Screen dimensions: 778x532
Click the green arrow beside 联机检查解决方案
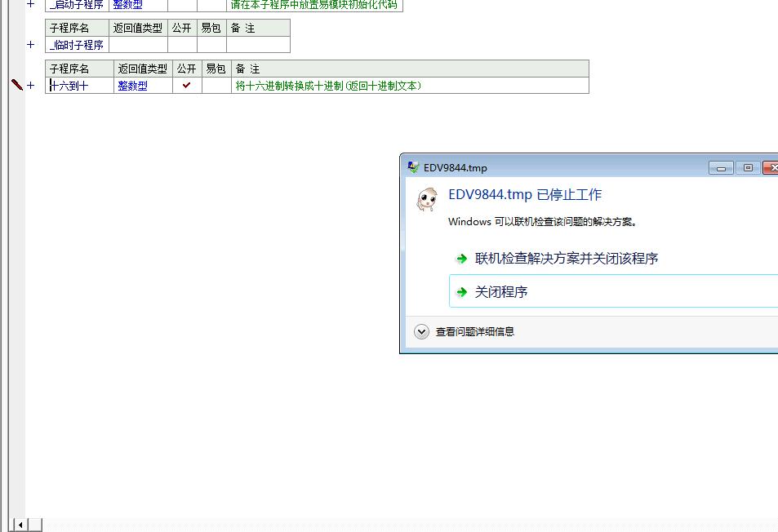point(461,259)
